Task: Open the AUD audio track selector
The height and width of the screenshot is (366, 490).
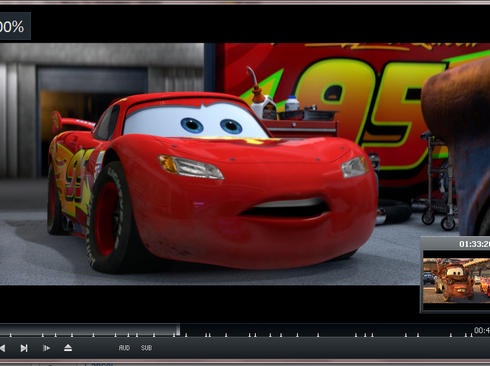Action: tap(124, 348)
